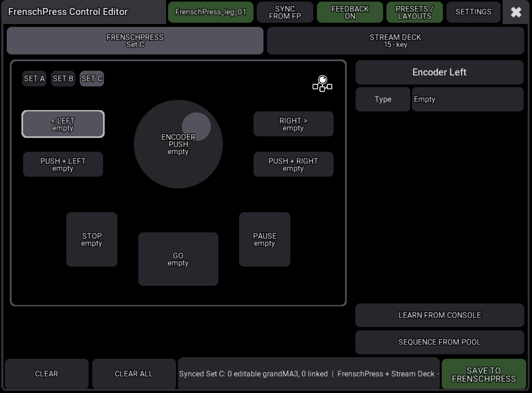Click the CLEAR ALL button
Screen dimensions: 532x393
(134, 374)
